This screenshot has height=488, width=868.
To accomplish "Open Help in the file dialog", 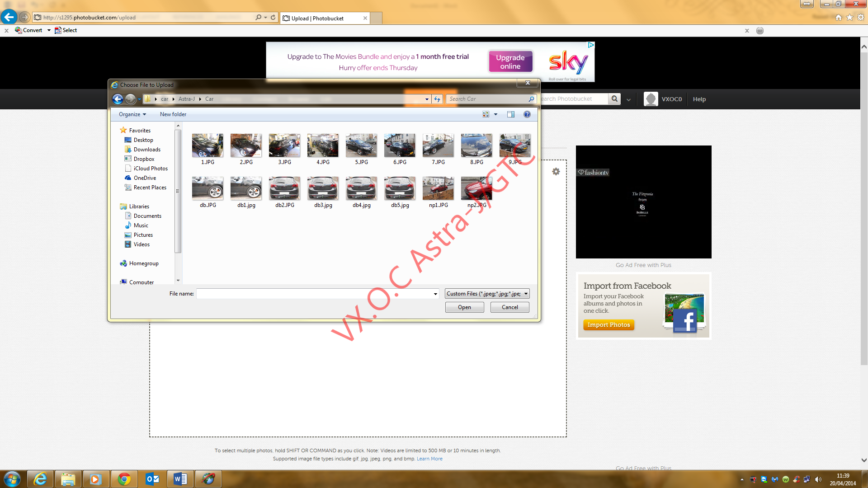I will [x=527, y=114].
